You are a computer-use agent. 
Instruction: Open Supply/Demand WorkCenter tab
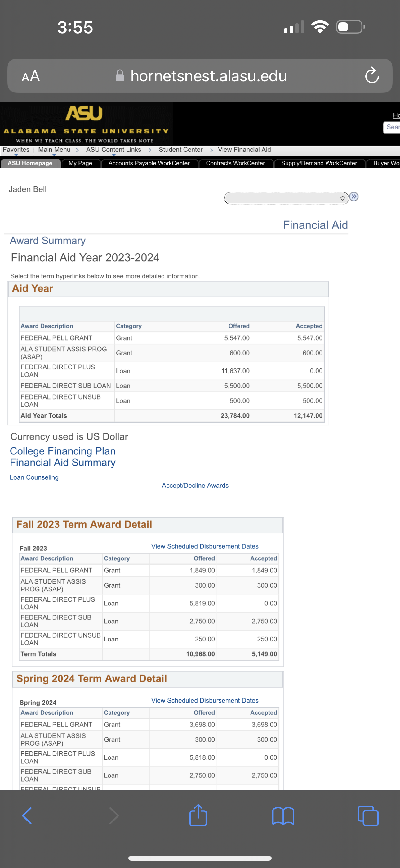tap(319, 163)
